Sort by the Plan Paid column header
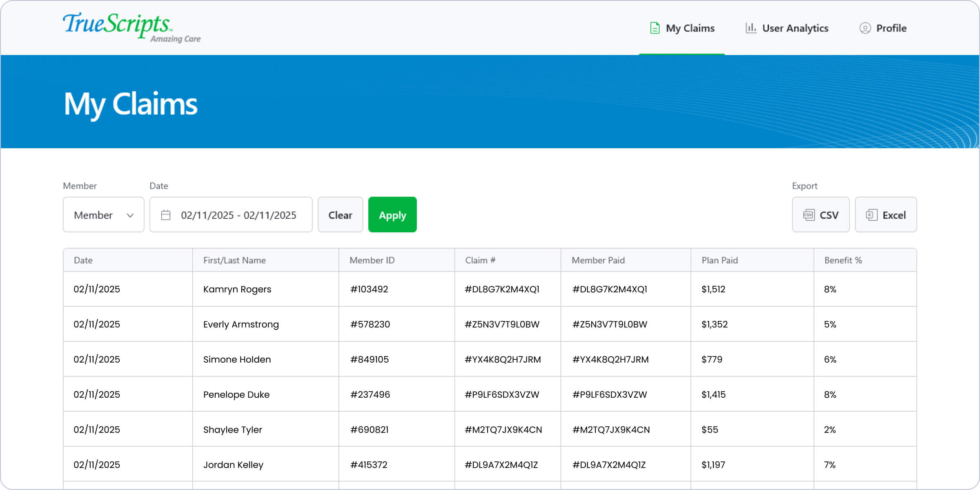The image size is (980, 490). coord(719,261)
